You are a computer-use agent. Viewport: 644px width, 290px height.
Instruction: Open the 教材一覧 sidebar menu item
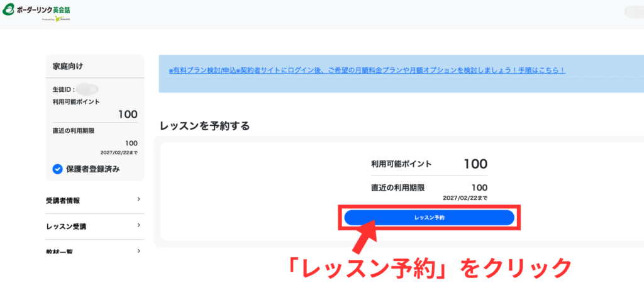pos(59,252)
